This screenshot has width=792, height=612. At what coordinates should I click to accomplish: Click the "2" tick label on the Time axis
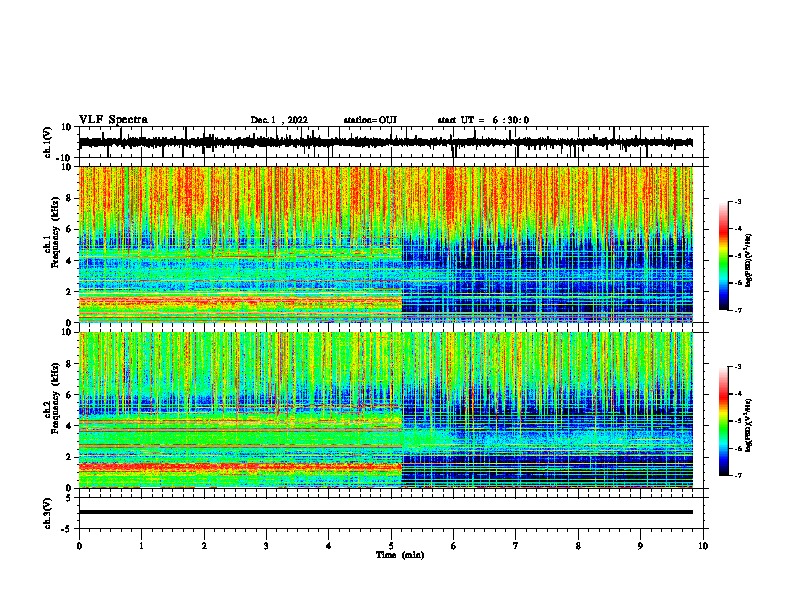[204, 546]
